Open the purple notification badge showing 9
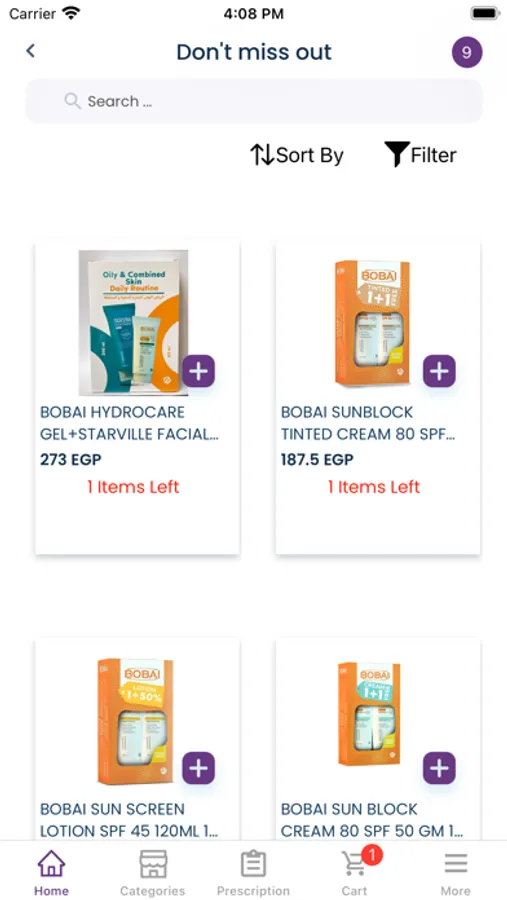Screen dimensions: 507x900 click(467, 53)
